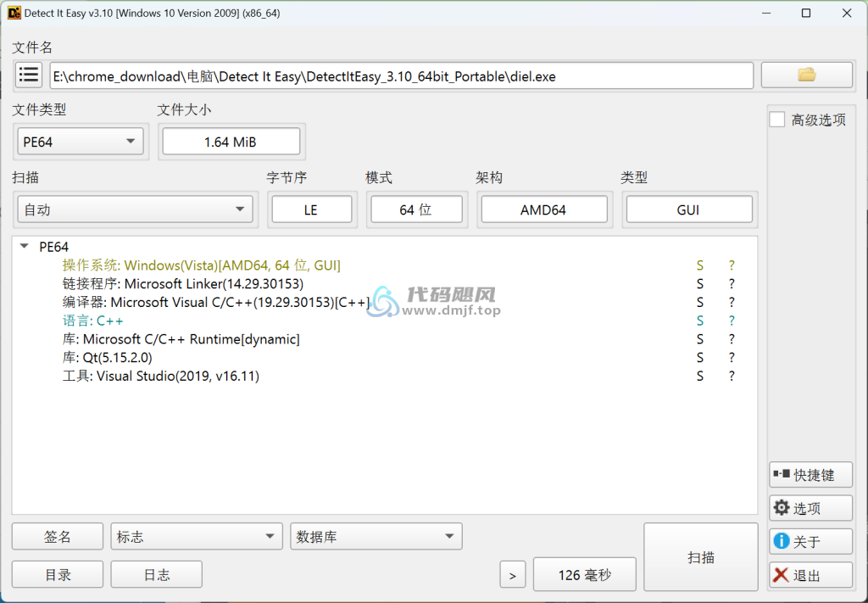Viewport: 868px width, 603px height.
Task: Click ? on the 语言 C++ row
Action: pyautogui.click(x=732, y=321)
